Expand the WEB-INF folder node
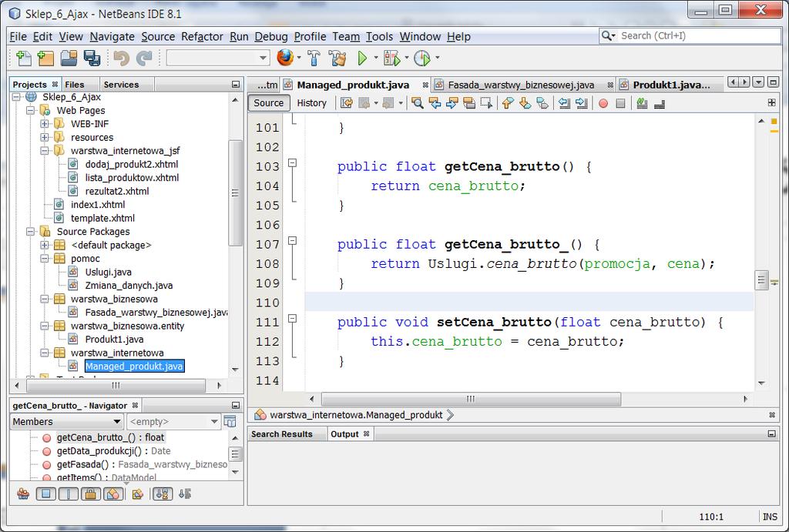Image resolution: width=789 pixels, height=532 pixels. (x=44, y=124)
